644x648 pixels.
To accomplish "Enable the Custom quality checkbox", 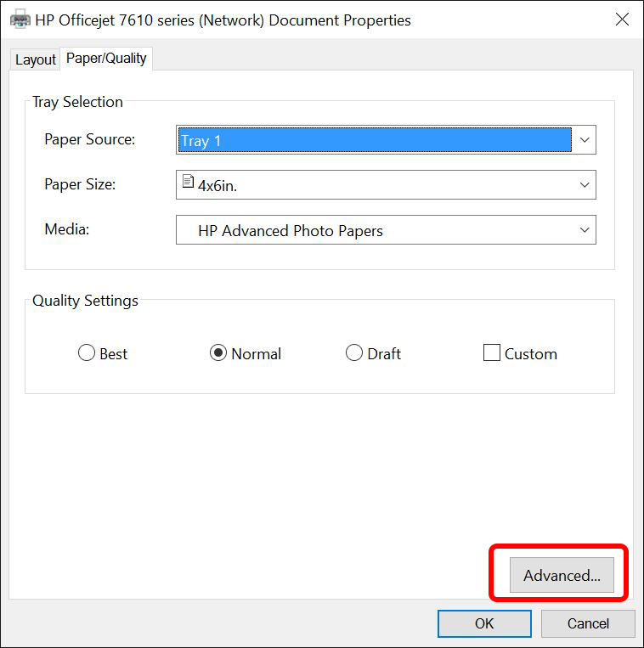I will pyautogui.click(x=491, y=353).
